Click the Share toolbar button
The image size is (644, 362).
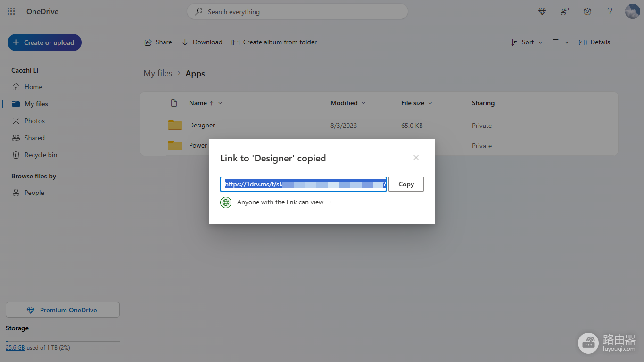click(x=158, y=42)
